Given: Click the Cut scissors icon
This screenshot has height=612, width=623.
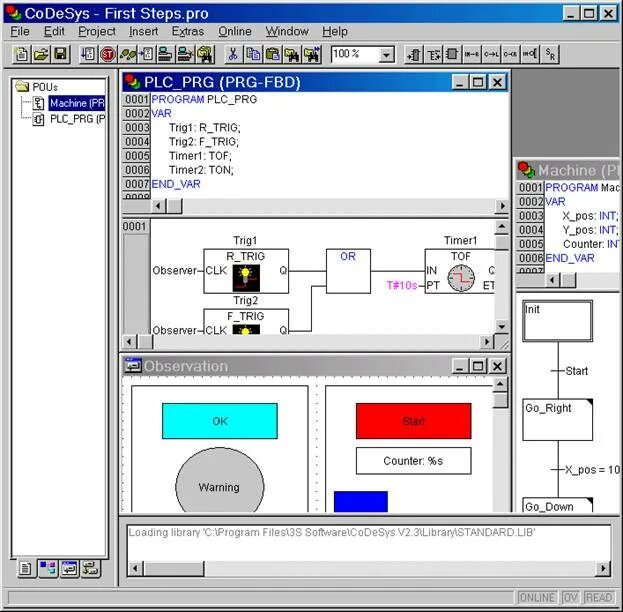Looking at the screenshot, I should pos(234,54).
